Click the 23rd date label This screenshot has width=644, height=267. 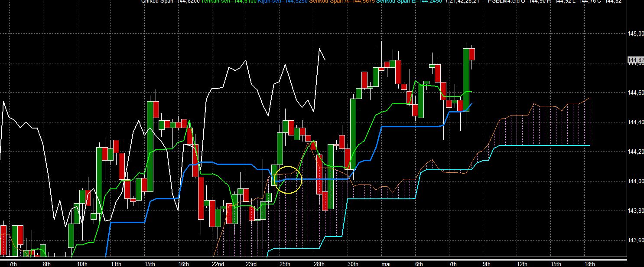(x=251, y=264)
